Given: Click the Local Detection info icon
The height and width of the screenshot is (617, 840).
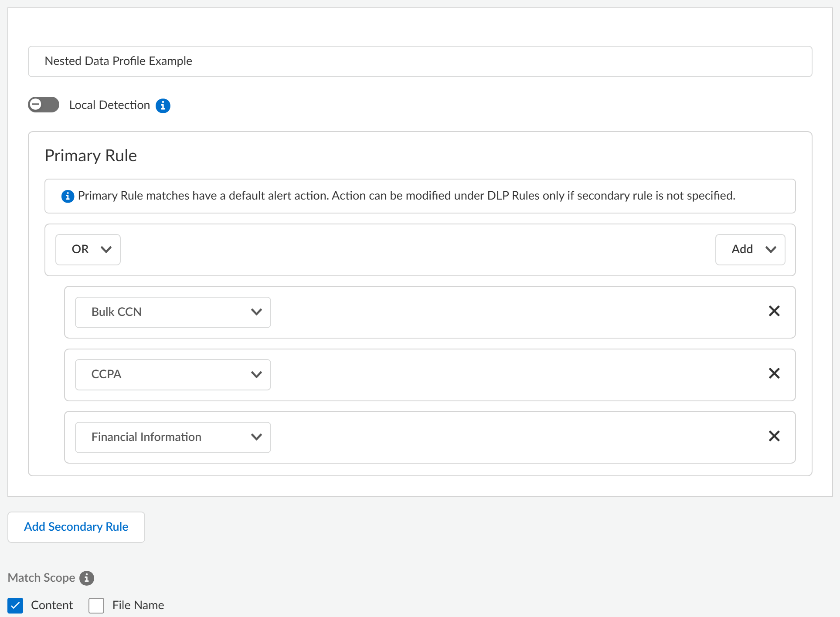Looking at the screenshot, I should pos(163,105).
